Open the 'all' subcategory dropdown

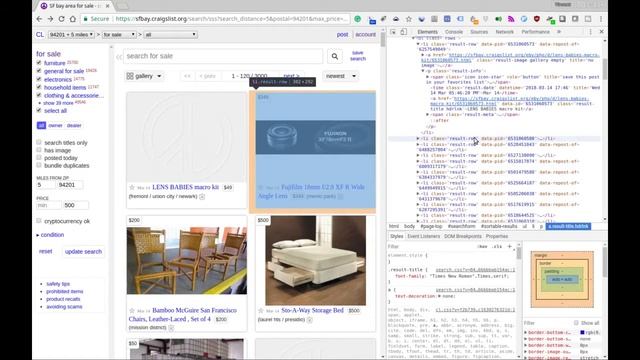click(x=171, y=35)
